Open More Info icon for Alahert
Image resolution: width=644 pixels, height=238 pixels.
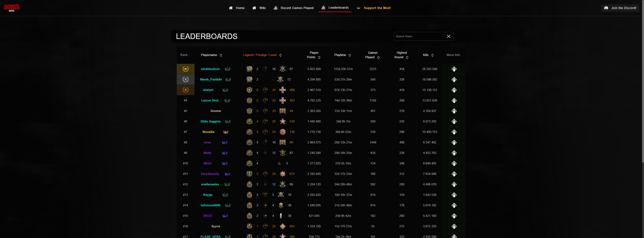[454, 90]
